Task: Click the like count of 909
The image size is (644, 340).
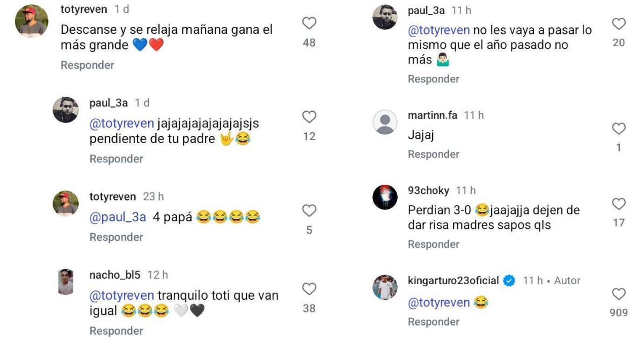Action: click(618, 312)
